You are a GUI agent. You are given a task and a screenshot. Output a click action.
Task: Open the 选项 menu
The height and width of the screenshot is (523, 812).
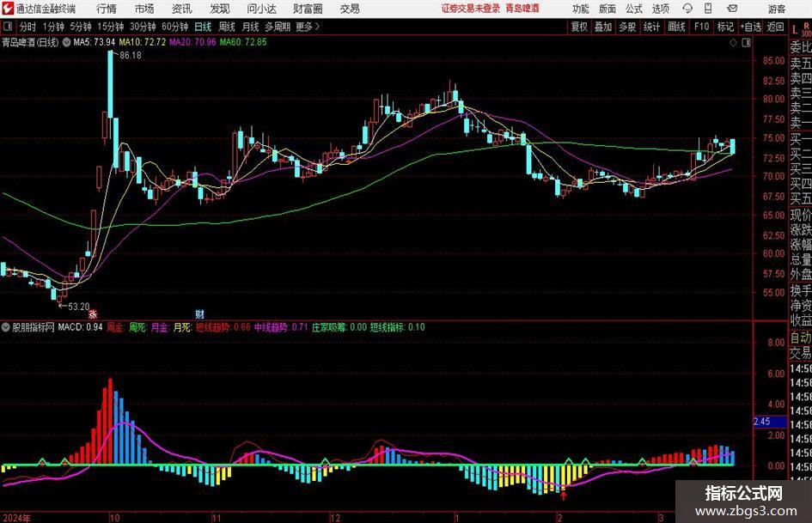(x=660, y=9)
